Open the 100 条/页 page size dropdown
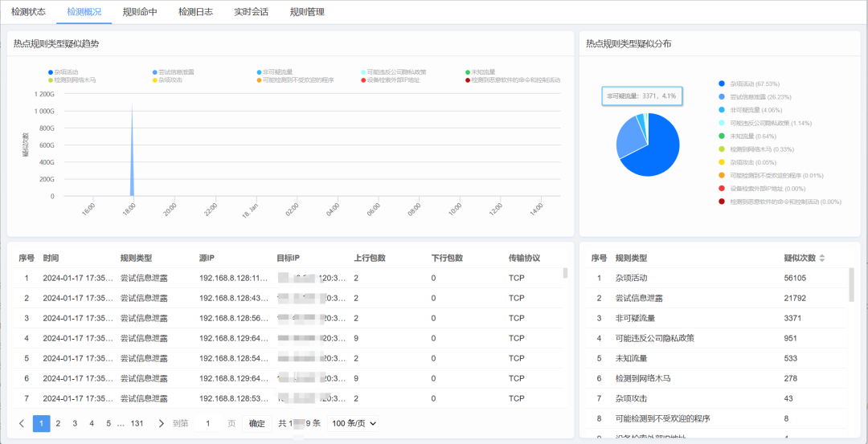The width and height of the screenshot is (868, 444). coord(353,424)
